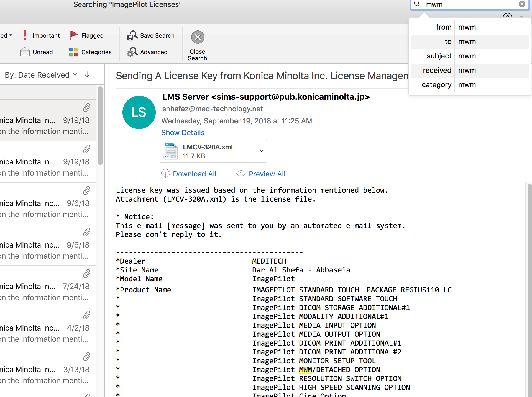Open Advanced search options

click(147, 52)
